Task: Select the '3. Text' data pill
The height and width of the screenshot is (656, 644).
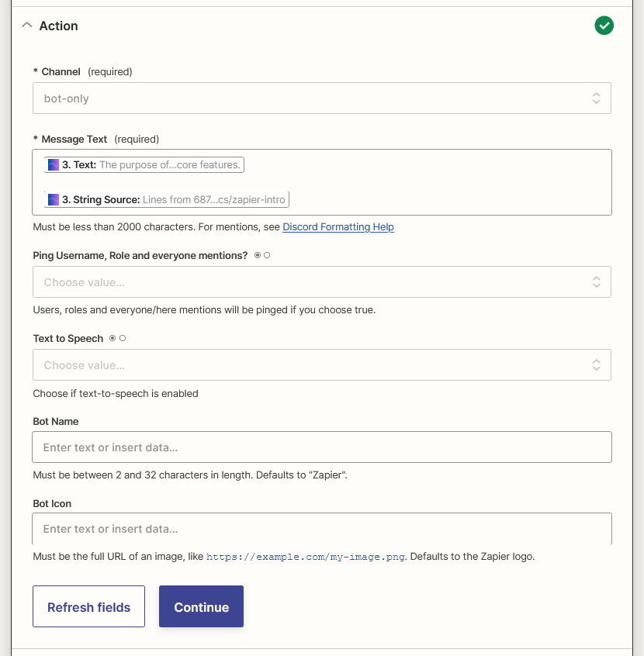Action: [144, 165]
